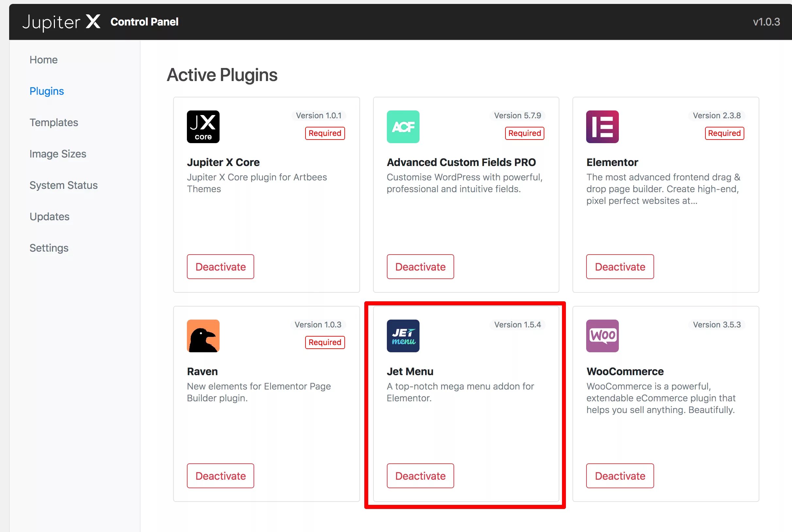This screenshot has width=792, height=532.
Task: Go to Settings in sidebar
Action: click(x=49, y=248)
